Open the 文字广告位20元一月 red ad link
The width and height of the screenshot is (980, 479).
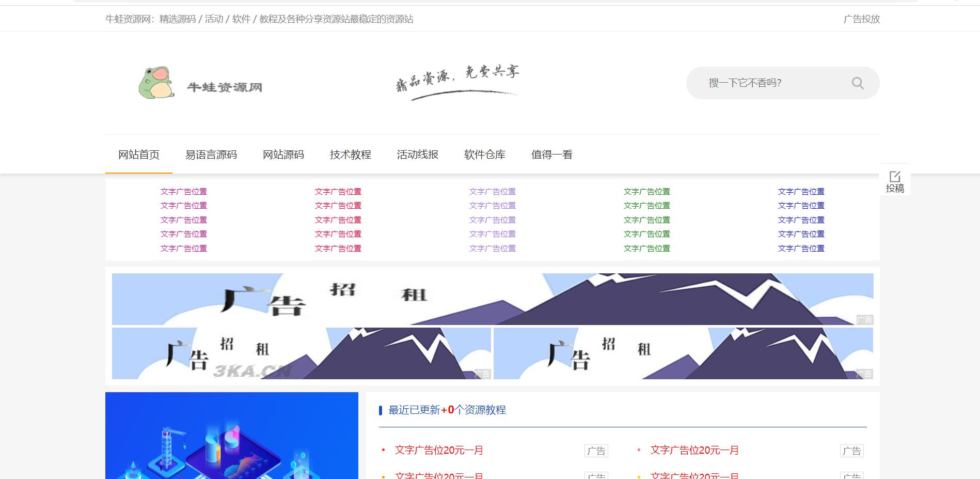(x=438, y=451)
